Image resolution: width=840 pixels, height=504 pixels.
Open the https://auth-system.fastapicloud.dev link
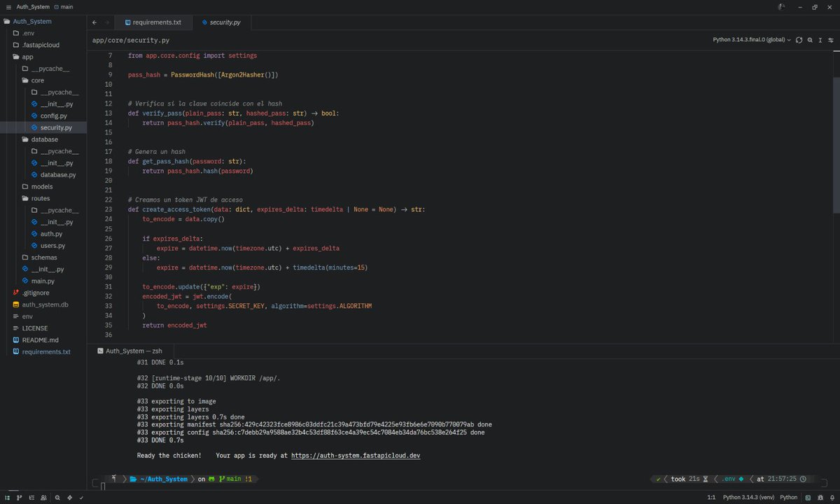point(356,455)
